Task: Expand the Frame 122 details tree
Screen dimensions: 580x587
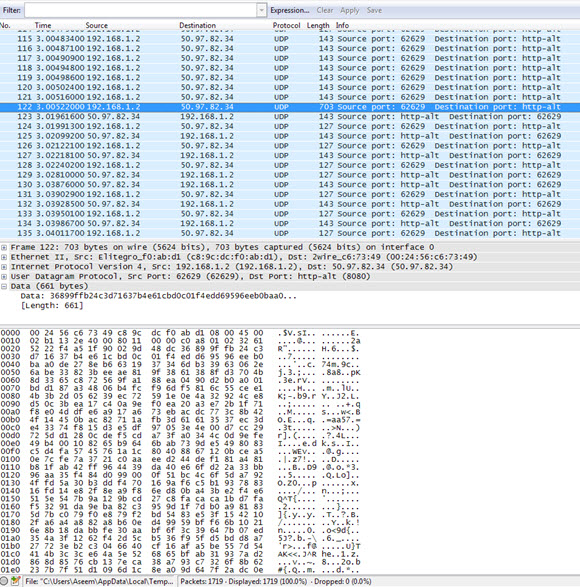Action: [4, 247]
